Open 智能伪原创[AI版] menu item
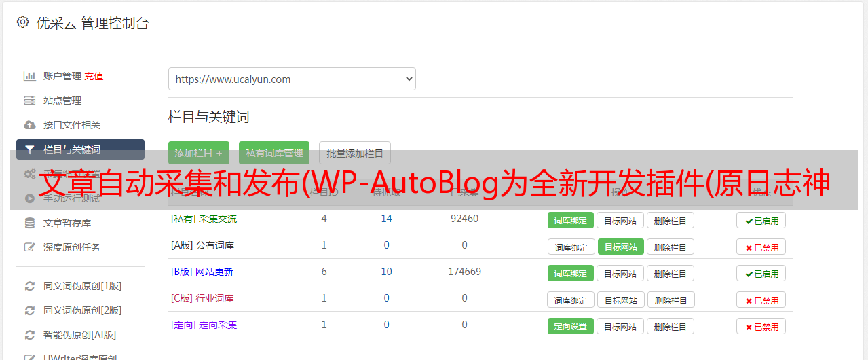 [x=80, y=335]
